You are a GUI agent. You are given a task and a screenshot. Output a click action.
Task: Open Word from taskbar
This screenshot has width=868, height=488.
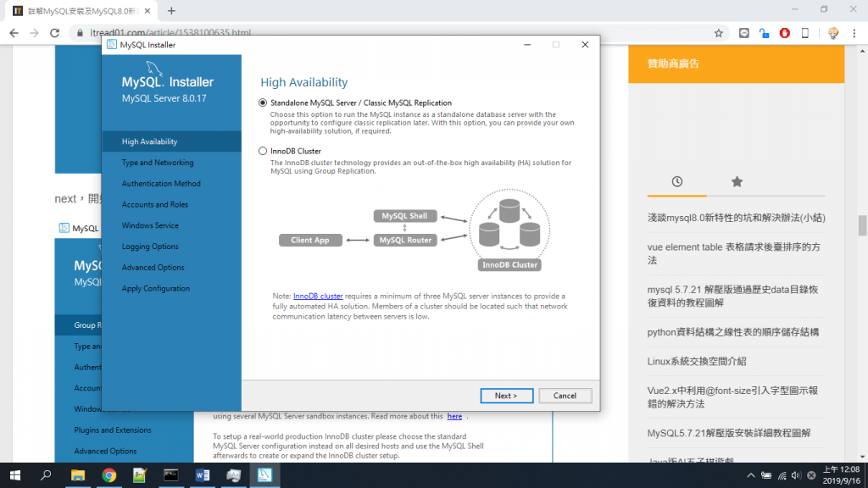[202, 475]
